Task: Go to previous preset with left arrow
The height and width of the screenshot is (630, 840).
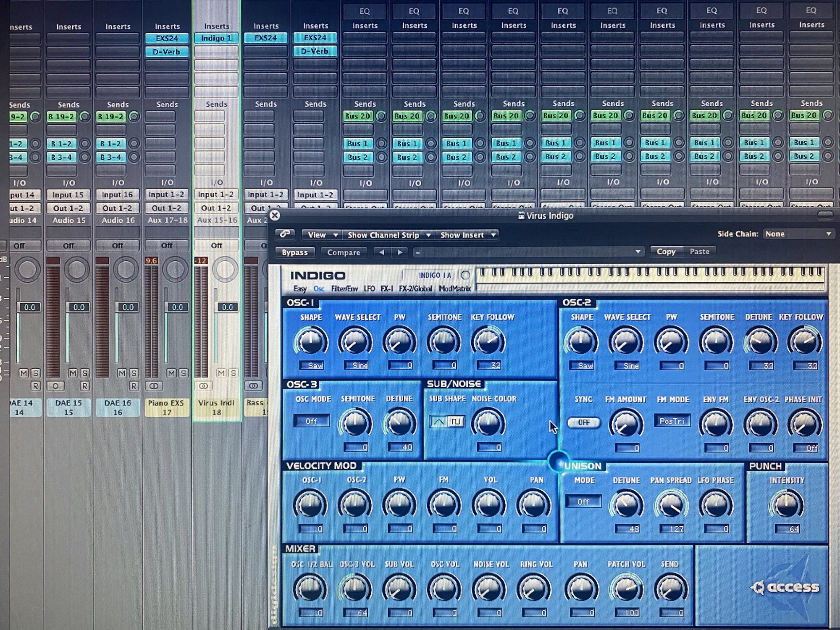Action: (381, 252)
